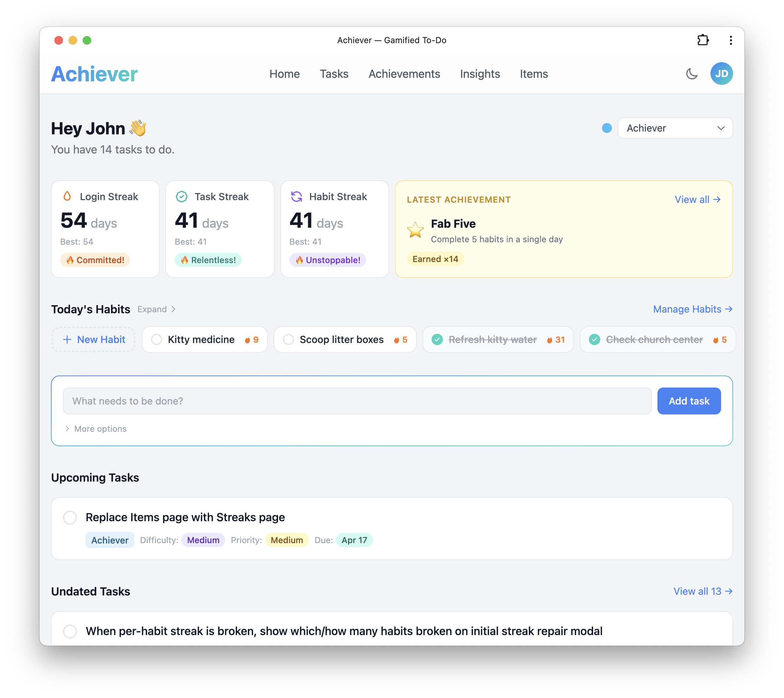This screenshot has height=698, width=784.
Task: Click the Add task button
Action: click(689, 401)
